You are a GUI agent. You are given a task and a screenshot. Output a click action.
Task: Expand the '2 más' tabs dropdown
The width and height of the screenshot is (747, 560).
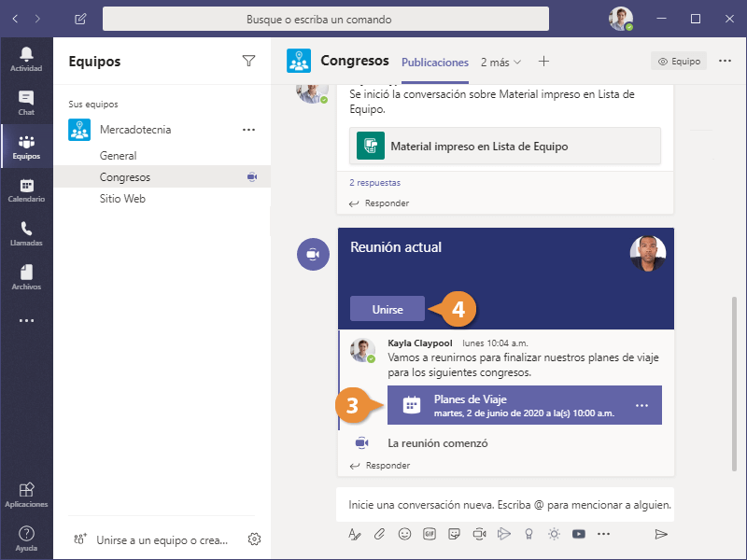(501, 63)
